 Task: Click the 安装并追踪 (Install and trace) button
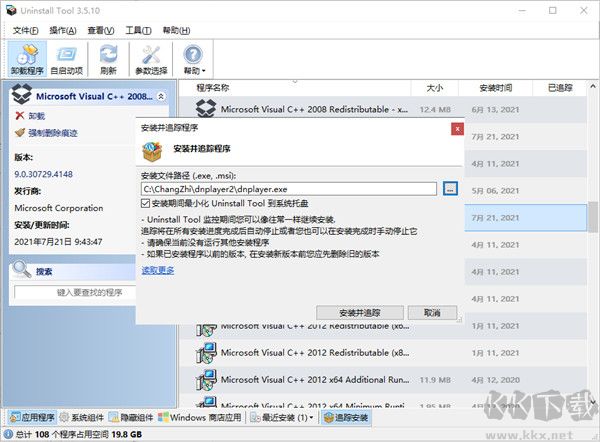tap(359, 312)
